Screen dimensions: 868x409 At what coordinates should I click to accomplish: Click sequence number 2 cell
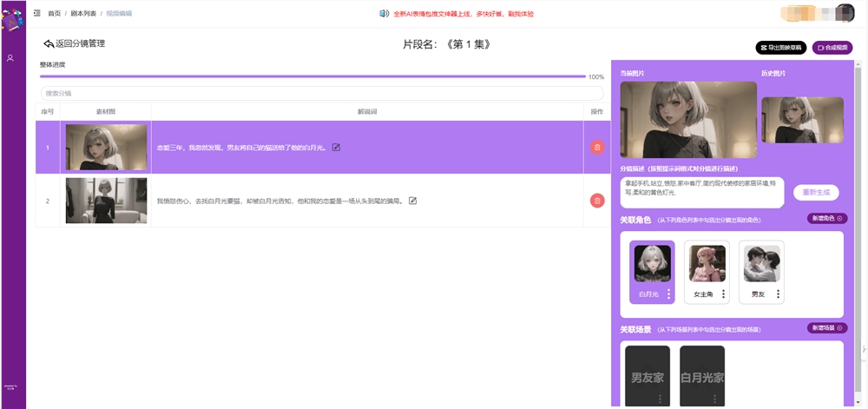pos(48,201)
